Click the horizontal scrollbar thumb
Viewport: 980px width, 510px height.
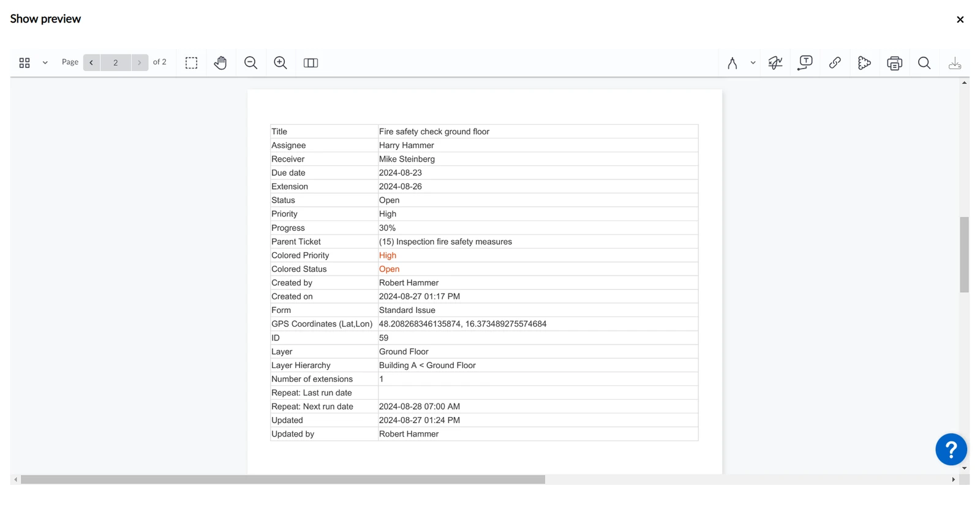[283, 479]
